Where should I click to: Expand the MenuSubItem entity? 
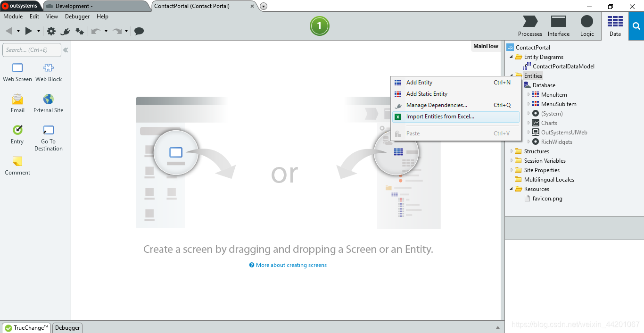[x=528, y=104]
